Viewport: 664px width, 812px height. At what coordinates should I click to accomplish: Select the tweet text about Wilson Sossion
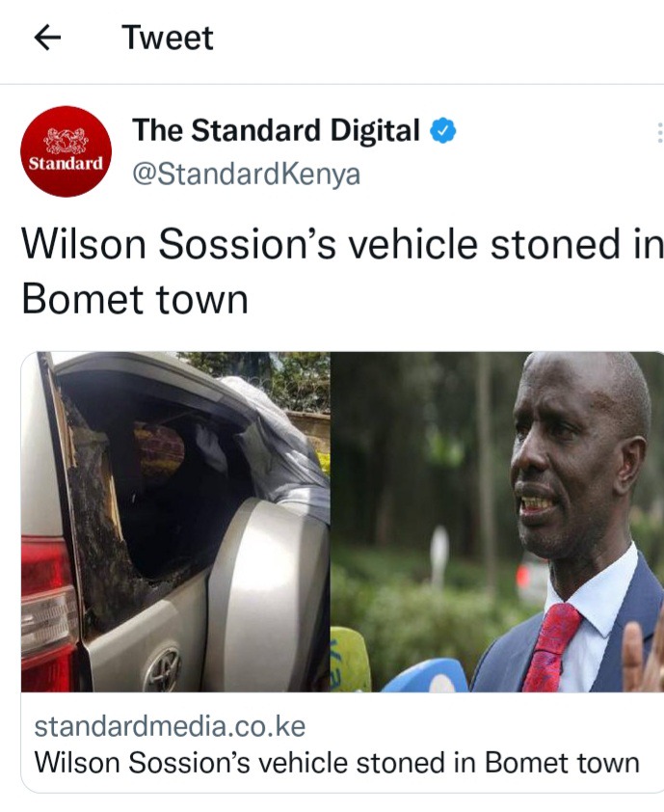(341, 271)
